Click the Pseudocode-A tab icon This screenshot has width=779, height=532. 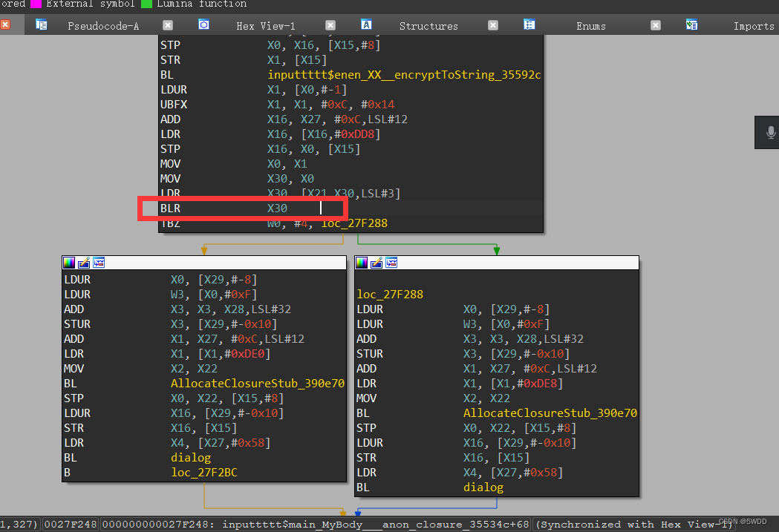[42, 24]
